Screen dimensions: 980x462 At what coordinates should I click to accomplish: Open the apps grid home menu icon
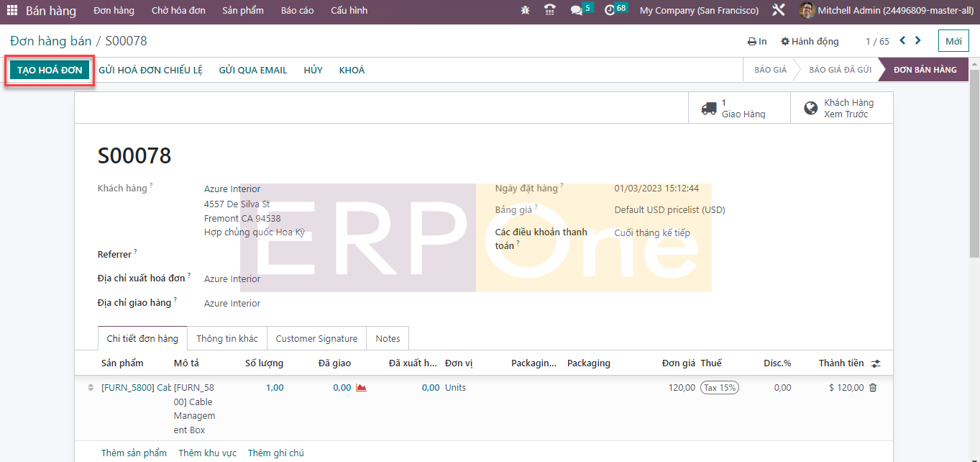click(x=12, y=11)
